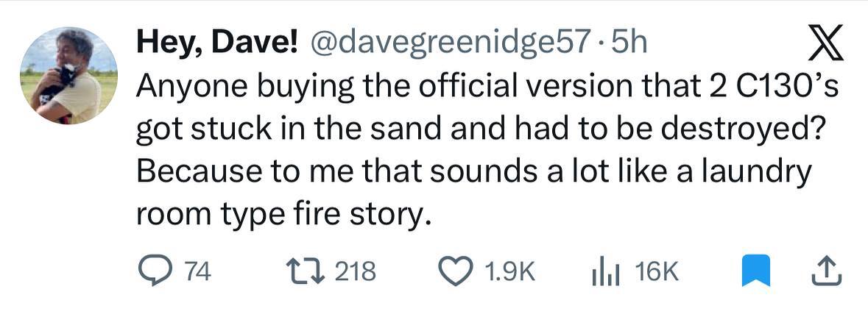Click the word "Anyone" in the tweet
The width and height of the screenshot is (868, 314).
[x=184, y=90]
